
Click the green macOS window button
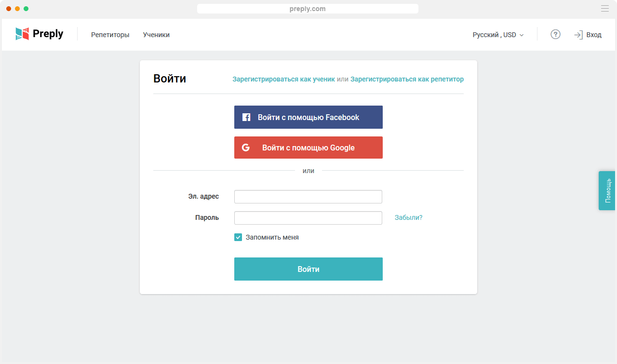coord(26,9)
